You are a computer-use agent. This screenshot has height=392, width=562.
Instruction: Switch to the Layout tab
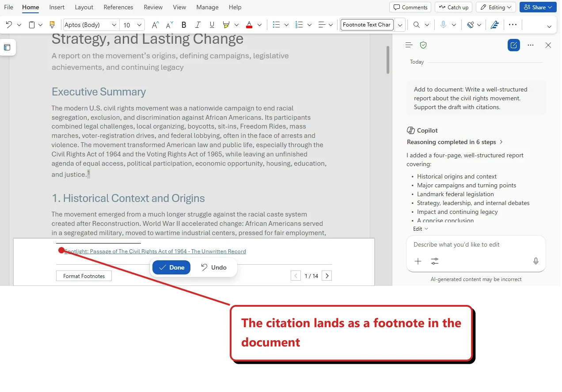[84, 7]
